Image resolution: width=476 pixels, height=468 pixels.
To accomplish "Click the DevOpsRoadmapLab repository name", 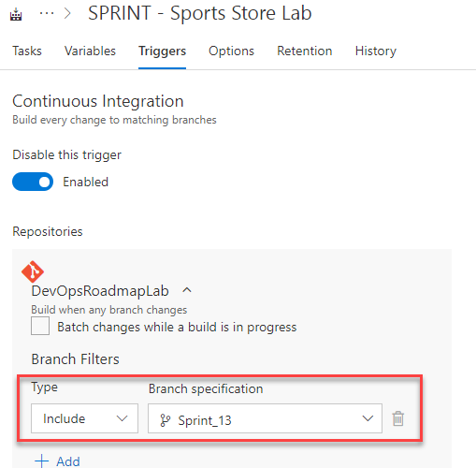I will [100, 291].
